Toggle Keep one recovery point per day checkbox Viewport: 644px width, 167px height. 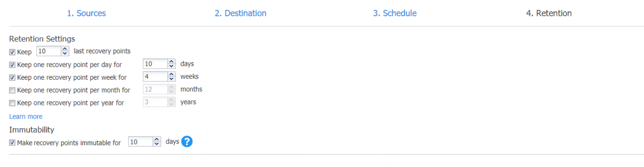(x=12, y=65)
